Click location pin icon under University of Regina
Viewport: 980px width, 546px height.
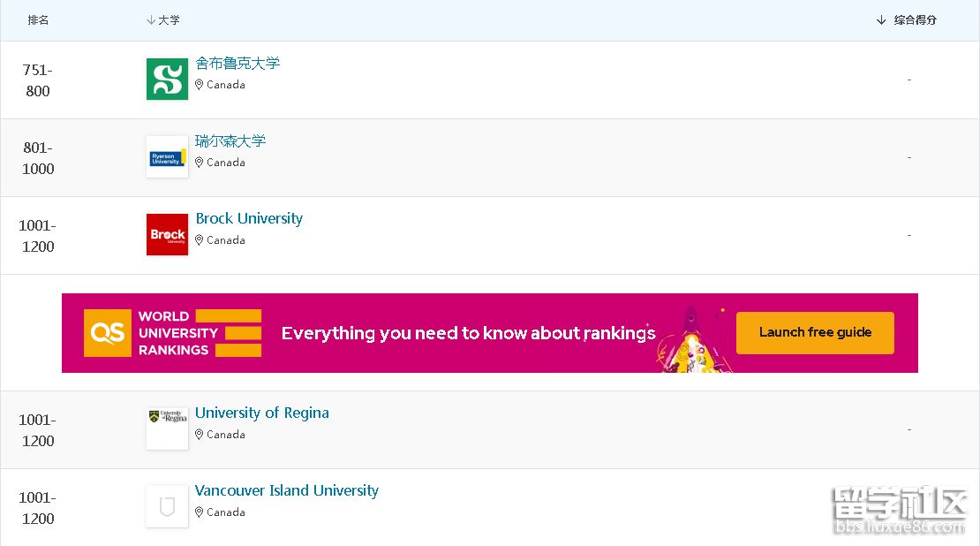tap(200, 435)
